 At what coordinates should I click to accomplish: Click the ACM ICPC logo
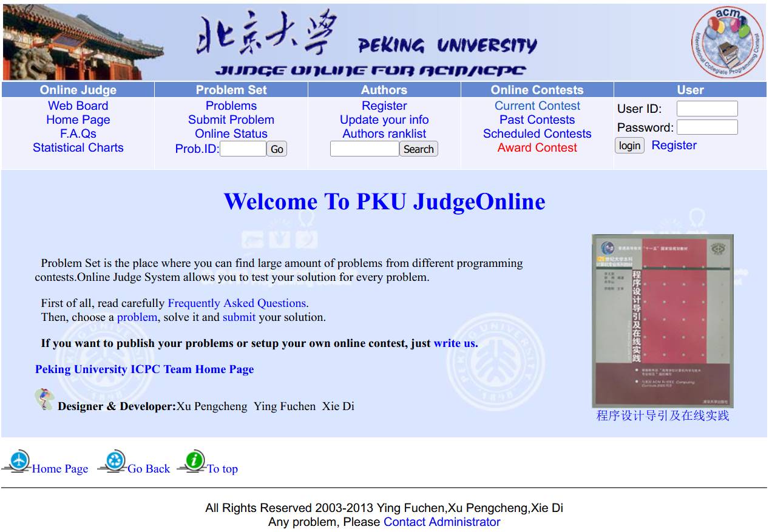[x=728, y=42]
